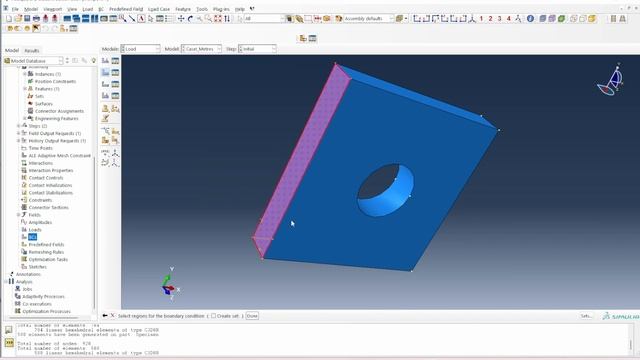This screenshot has width=640, height=360.
Task: Click the New Model Database icon
Action: pos(9,18)
